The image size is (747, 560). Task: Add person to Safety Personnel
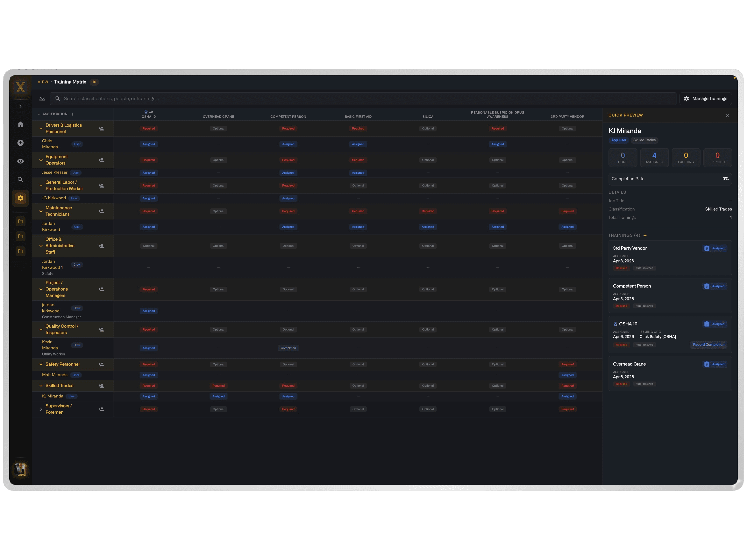coord(101,365)
